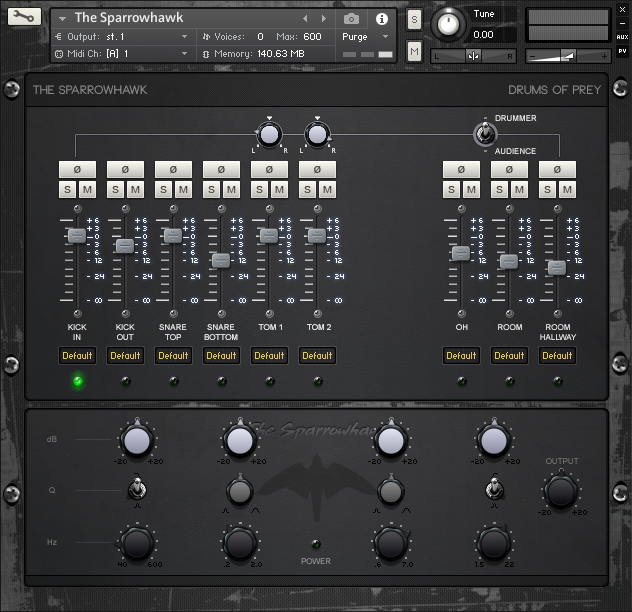Screen dimensions: 632x612
Task: Solo the Snare Top channel
Action: pos(164,190)
